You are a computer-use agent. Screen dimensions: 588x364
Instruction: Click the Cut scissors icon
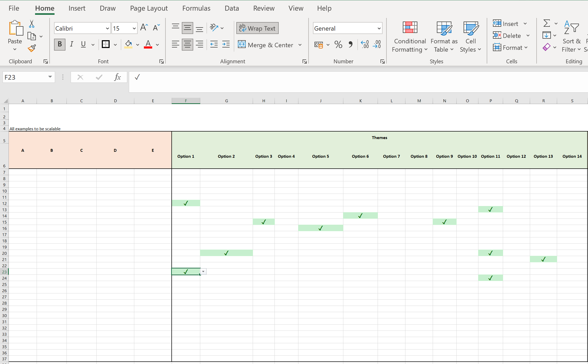tap(32, 24)
